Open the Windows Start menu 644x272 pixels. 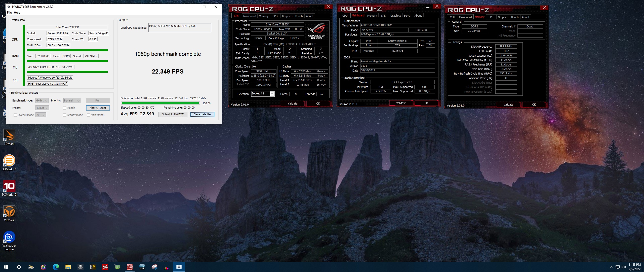pyautogui.click(x=6, y=267)
